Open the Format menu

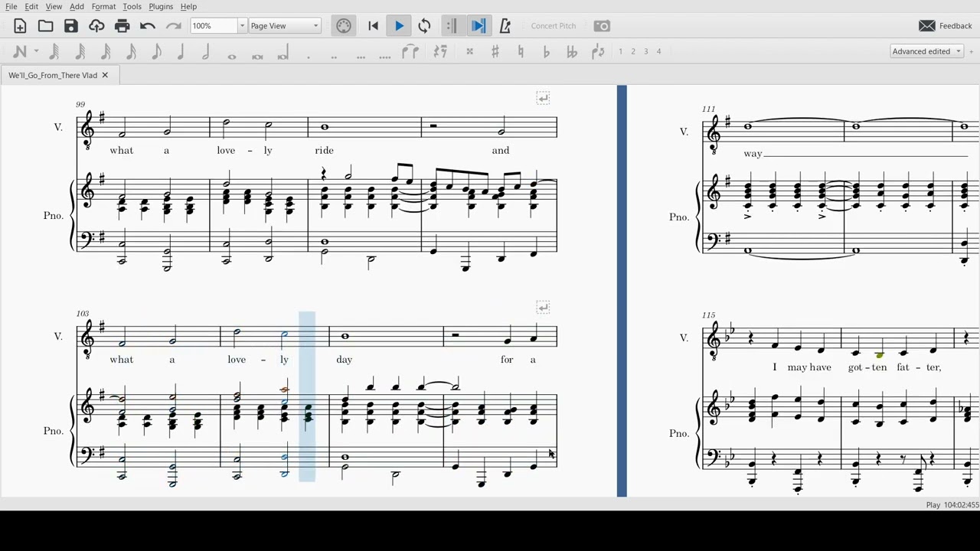103,6
